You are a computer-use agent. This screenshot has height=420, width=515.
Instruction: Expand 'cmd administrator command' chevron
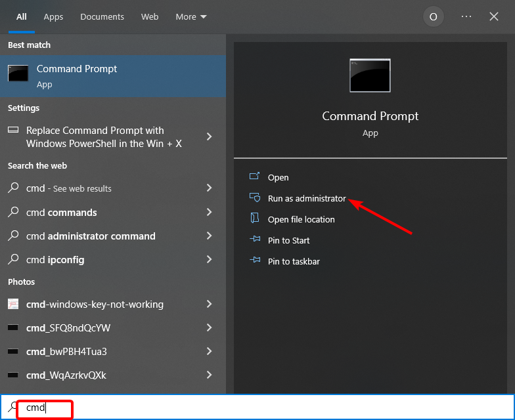[x=209, y=236]
